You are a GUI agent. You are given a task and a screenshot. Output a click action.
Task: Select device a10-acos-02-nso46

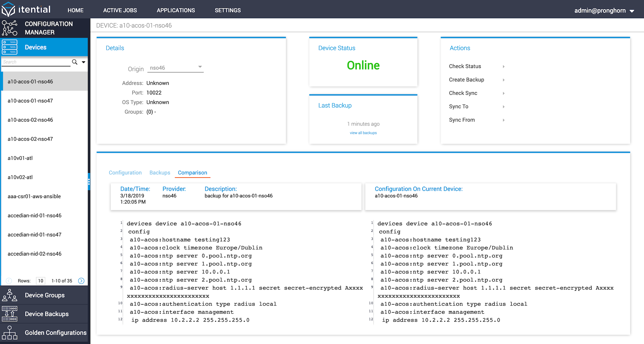[x=45, y=120]
